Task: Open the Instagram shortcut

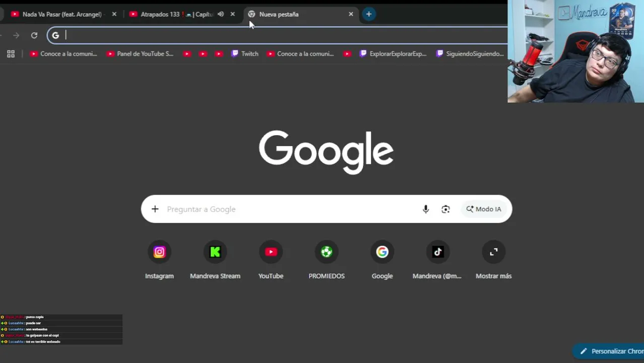Action: 159,261
